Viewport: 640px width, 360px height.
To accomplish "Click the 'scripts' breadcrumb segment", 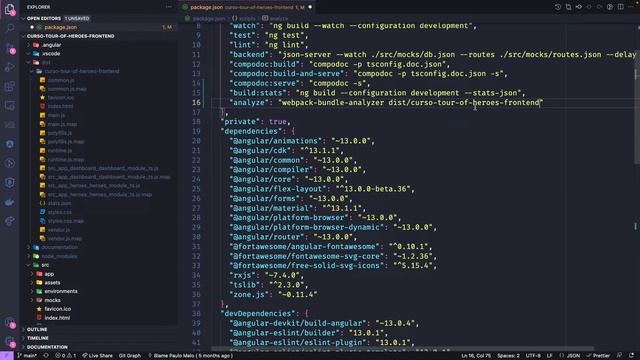I will 244,18.
